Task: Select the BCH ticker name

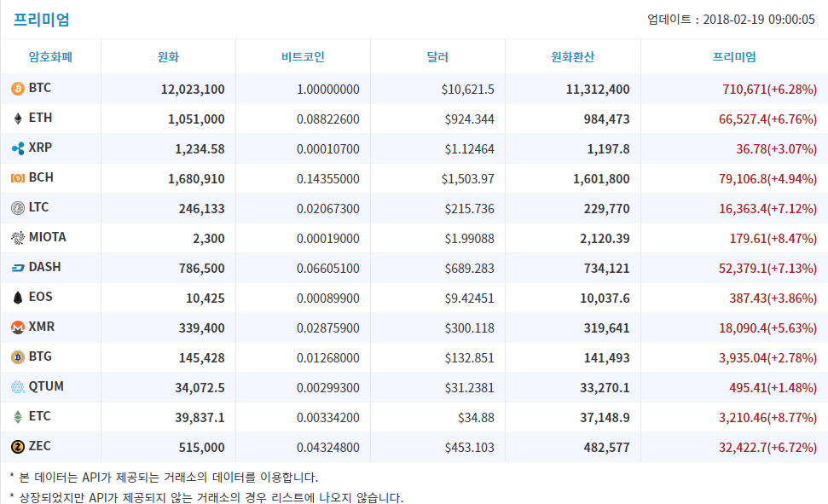Action: tap(41, 177)
